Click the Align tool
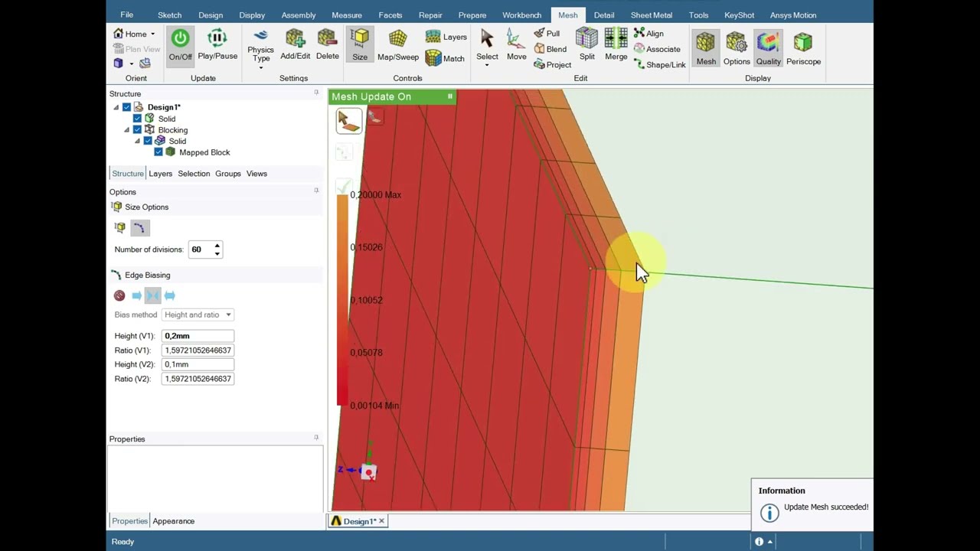 click(x=648, y=34)
